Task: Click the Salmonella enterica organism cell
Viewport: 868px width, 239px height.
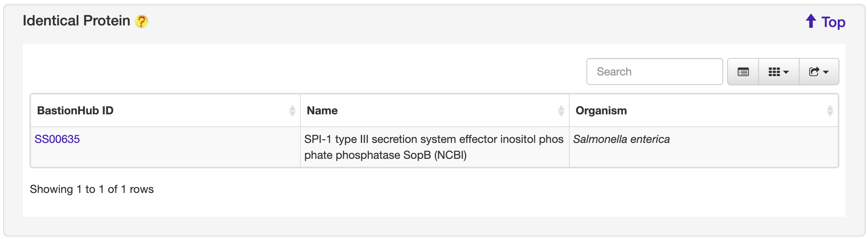Action: pyautogui.click(x=621, y=139)
